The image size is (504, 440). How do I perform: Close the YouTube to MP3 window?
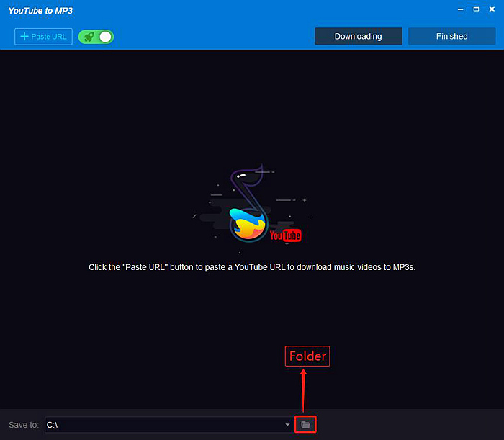coord(492,9)
